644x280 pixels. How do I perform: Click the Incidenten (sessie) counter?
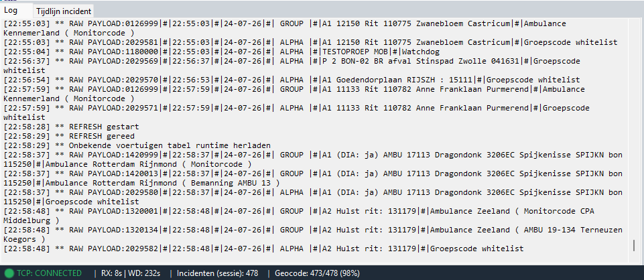(x=217, y=273)
